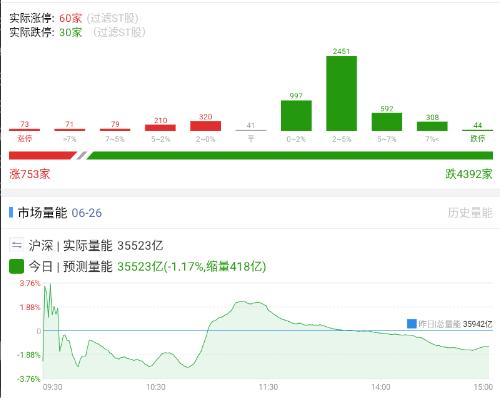Select 跌停 category label
Screen dimensions: 500x398
coord(477,139)
